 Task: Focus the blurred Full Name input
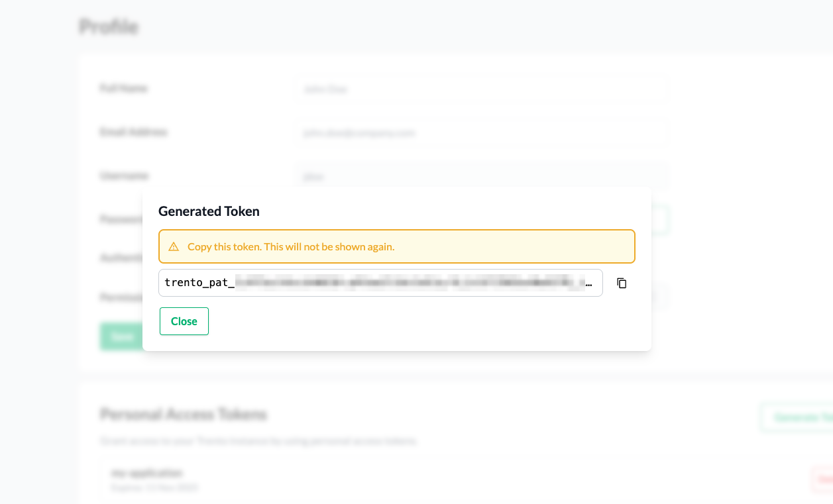pos(481,89)
